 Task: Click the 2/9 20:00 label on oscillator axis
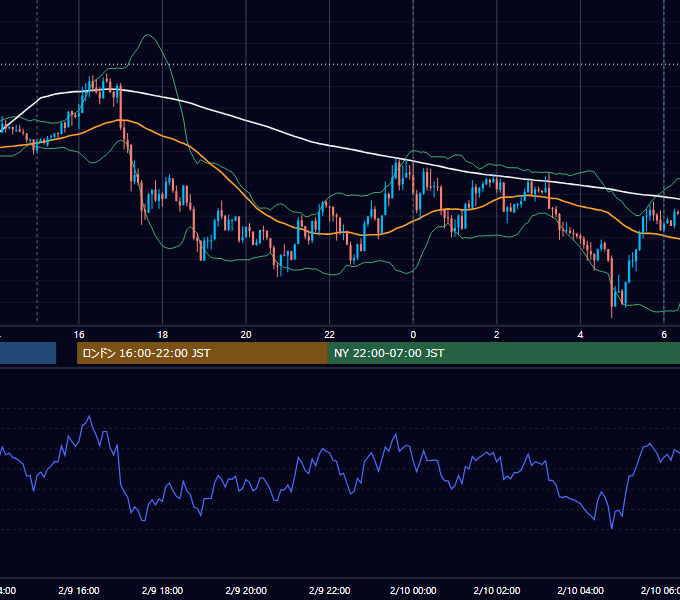pyautogui.click(x=246, y=590)
